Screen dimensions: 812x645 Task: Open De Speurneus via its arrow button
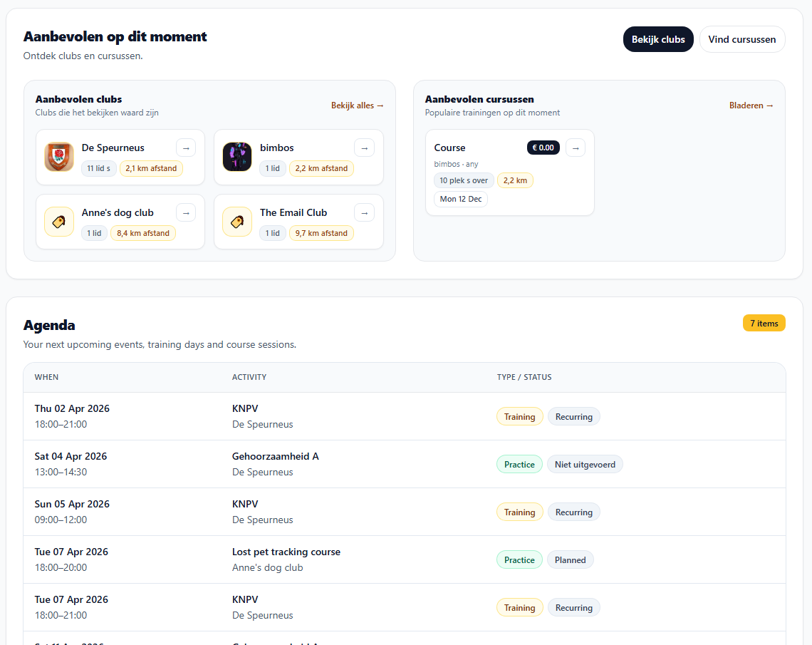point(186,148)
